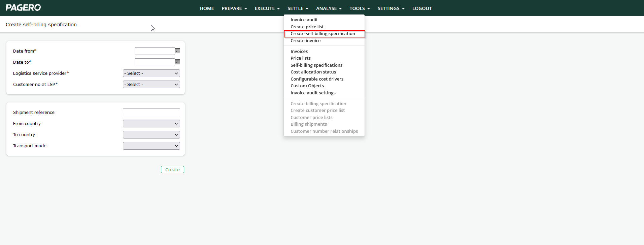Focus the Date to text field
Viewport: 644px width, 245px height.
tap(155, 62)
